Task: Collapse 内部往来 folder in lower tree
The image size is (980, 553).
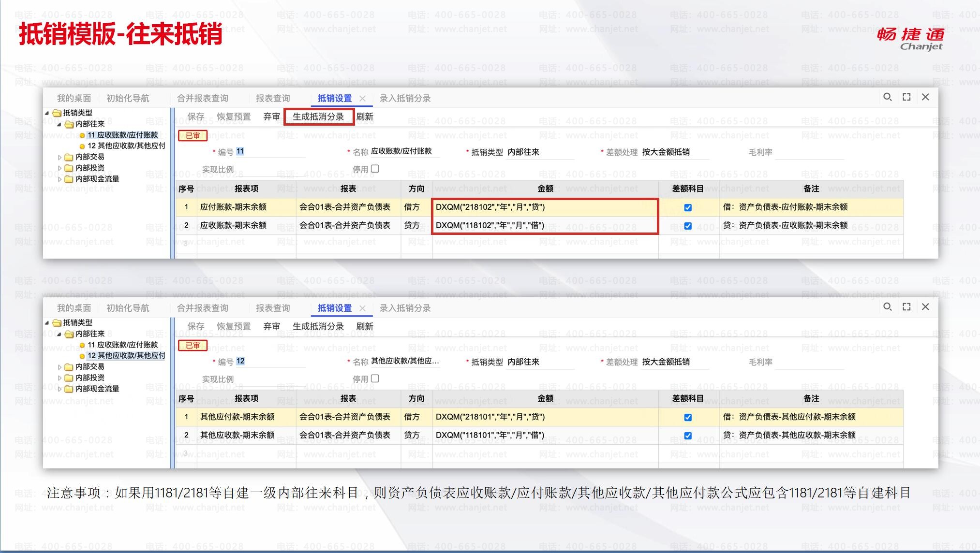Action: coord(59,334)
